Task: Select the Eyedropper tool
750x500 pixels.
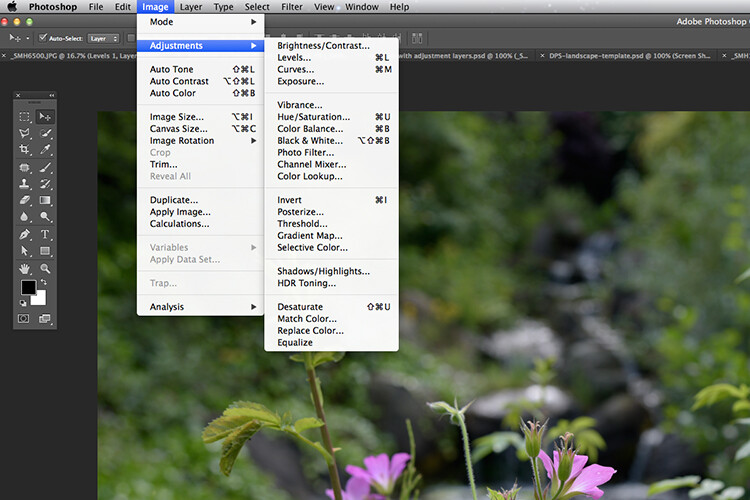Action: (x=44, y=150)
